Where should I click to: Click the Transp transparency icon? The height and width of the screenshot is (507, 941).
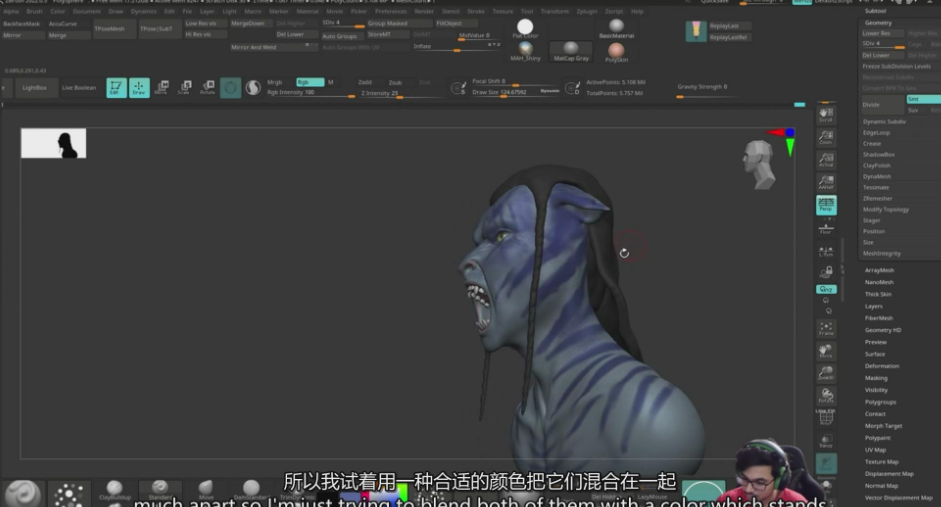tap(826, 441)
